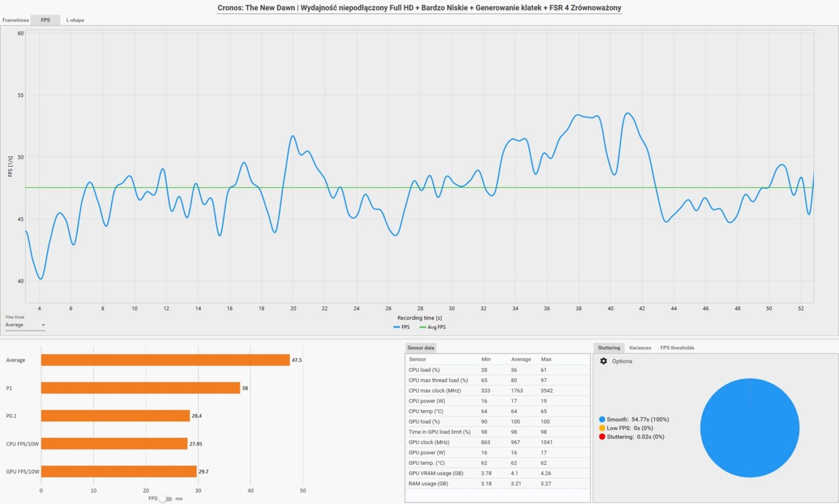Click the blue Smooth legend dot
Viewport: 839px width, 504px height.
click(x=602, y=419)
